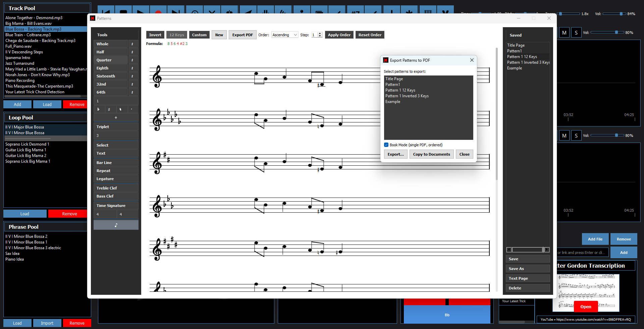Increase the Step value with up arrow
The height and width of the screenshot is (329, 644).
click(320, 34)
